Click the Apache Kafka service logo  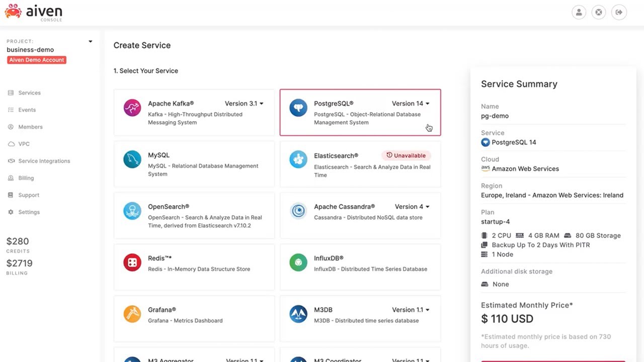click(x=132, y=108)
